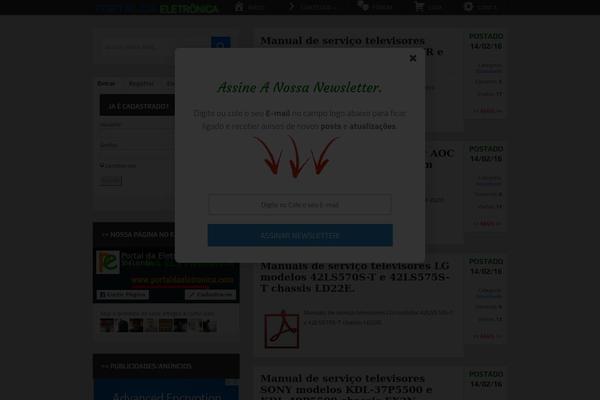Switch to the Entrar tab
The image size is (600, 400).
[x=106, y=83]
